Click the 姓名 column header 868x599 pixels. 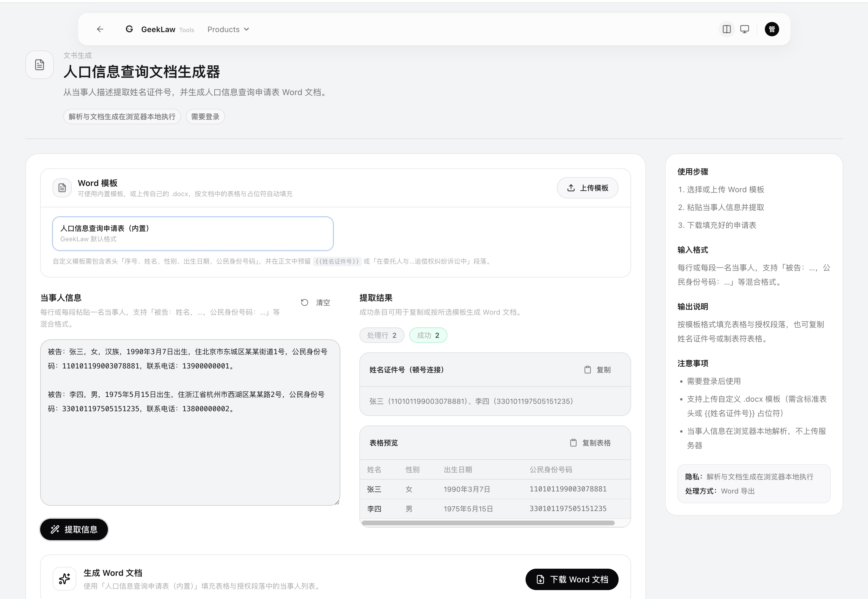pos(374,469)
